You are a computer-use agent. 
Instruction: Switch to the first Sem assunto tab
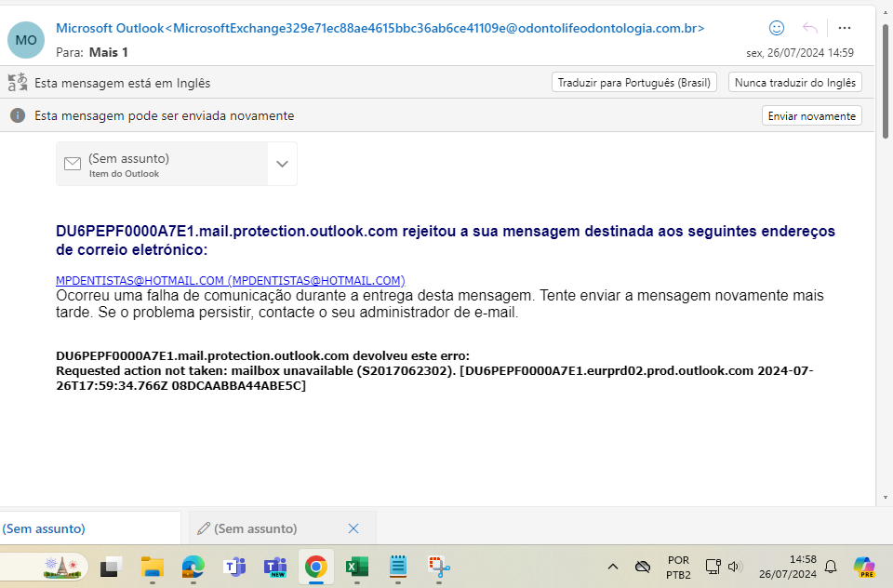coord(45,528)
